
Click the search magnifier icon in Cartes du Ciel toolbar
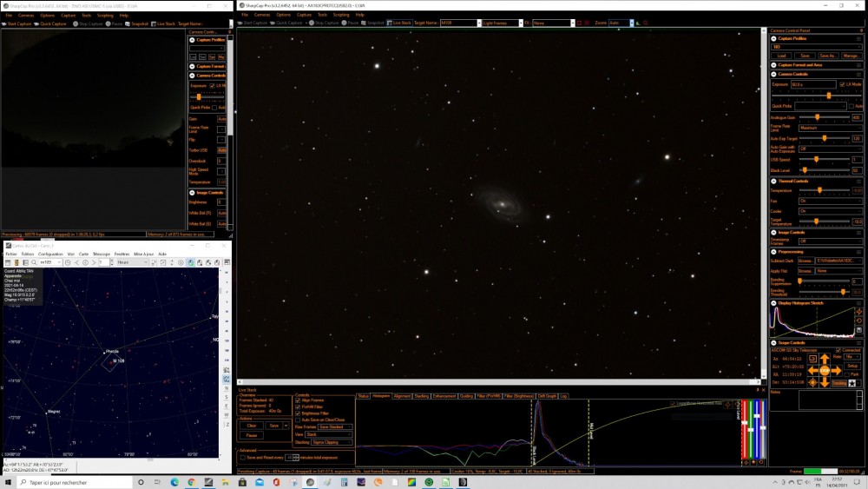pyautogui.click(x=35, y=262)
